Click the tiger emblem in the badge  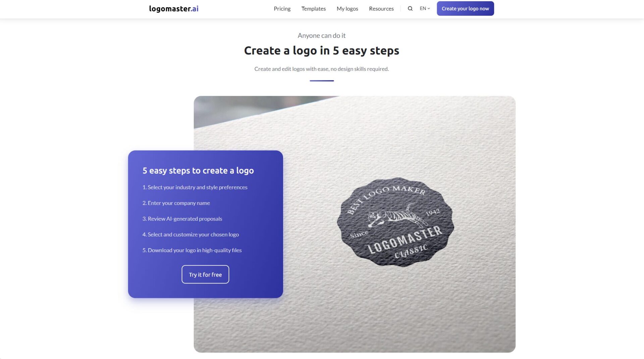pos(397,216)
